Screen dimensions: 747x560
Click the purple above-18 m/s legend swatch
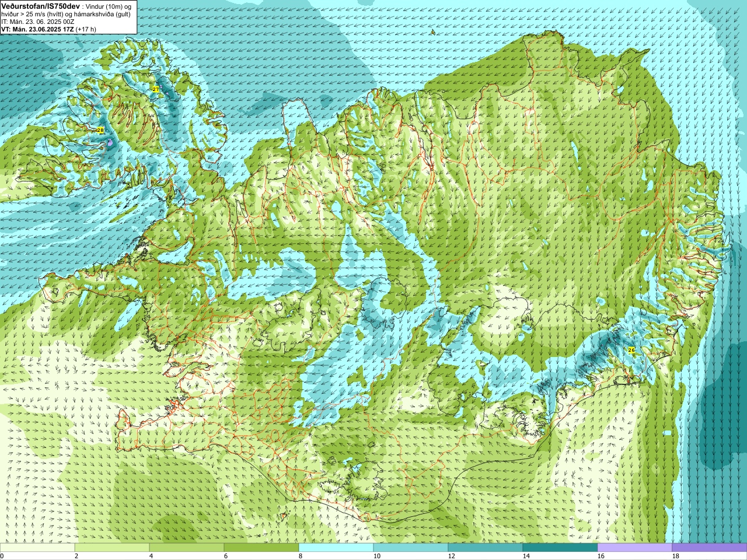pyautogui.click(x=710, y=548)
